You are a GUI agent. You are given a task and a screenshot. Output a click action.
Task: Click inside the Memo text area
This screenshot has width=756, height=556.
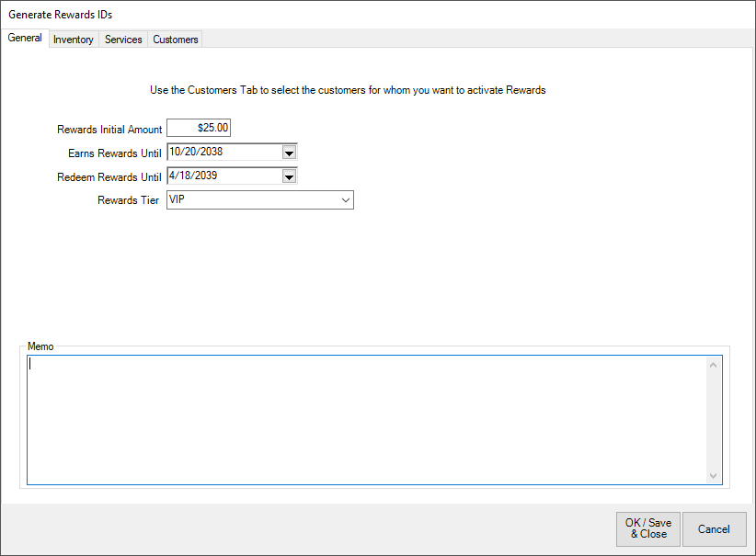(368, 419)
